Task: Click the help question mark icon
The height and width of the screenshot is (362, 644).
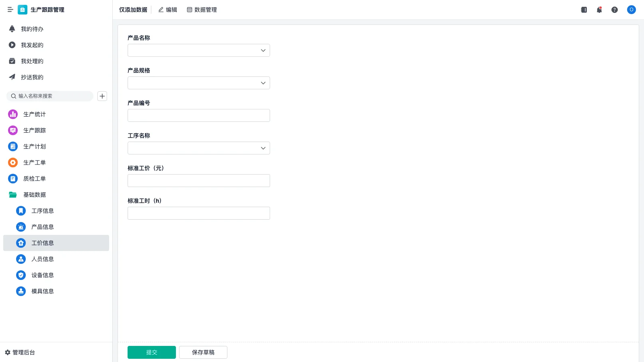Action: [x=615, y=10]
